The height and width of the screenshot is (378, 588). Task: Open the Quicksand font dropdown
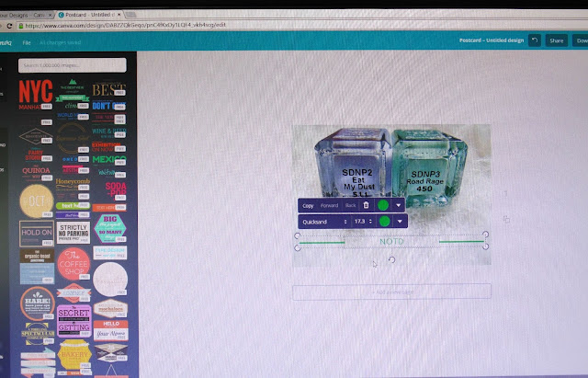coord(324,222)
